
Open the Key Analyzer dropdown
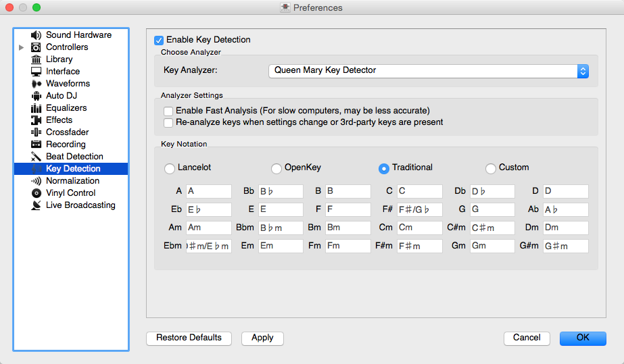[429, 71]
